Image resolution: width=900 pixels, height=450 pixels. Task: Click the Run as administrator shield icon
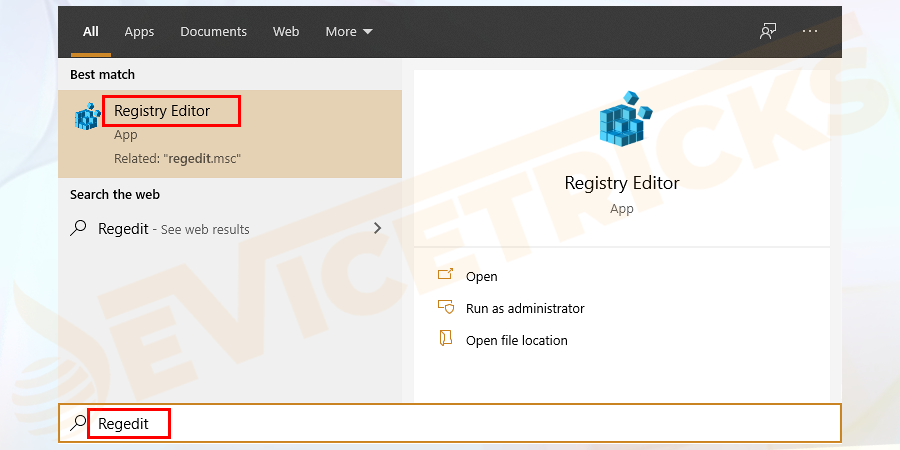click(x=445, y=307)
